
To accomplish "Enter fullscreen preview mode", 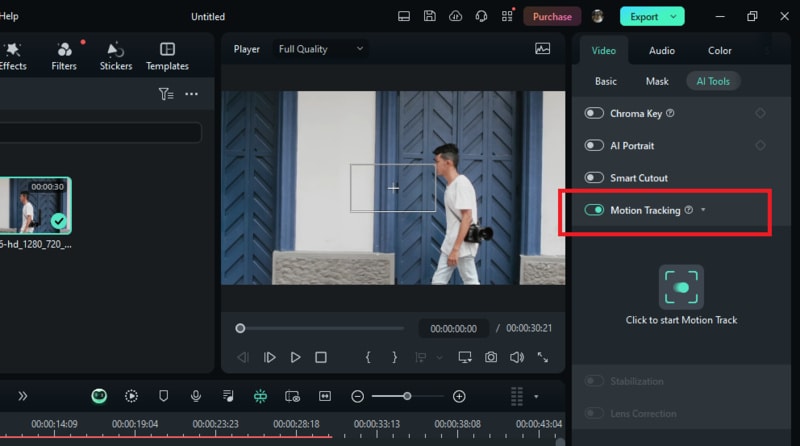I will (543, 357).
